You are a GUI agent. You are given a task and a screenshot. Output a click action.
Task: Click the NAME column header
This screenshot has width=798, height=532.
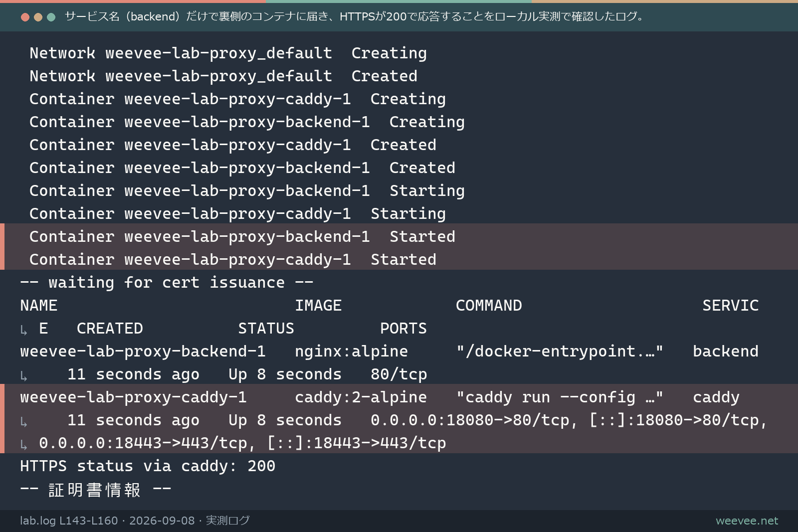tap(39, 305)
